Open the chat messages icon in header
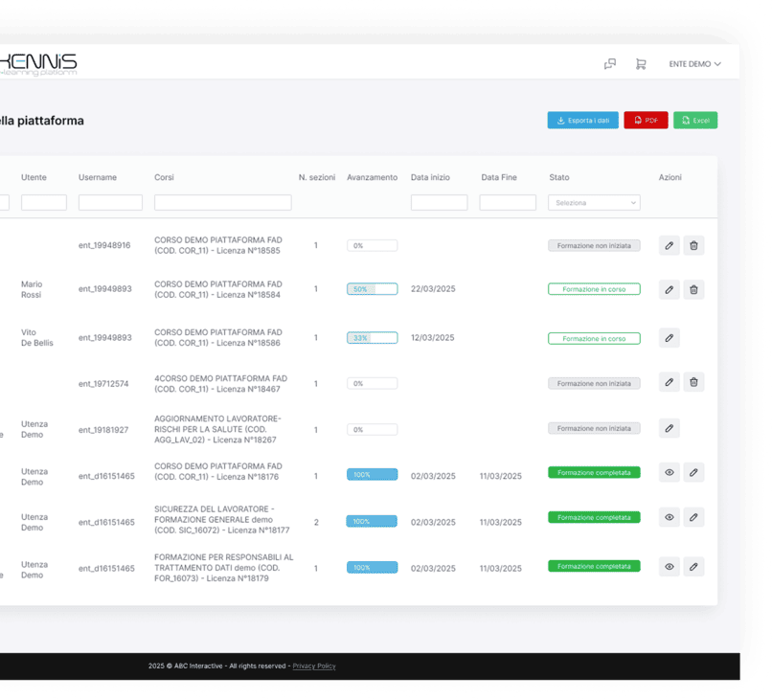 610,64
